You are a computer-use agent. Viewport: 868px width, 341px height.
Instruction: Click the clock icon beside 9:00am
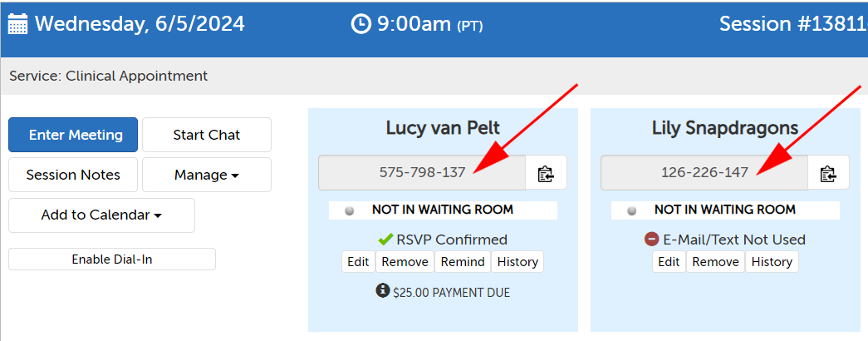pos(360,24)
